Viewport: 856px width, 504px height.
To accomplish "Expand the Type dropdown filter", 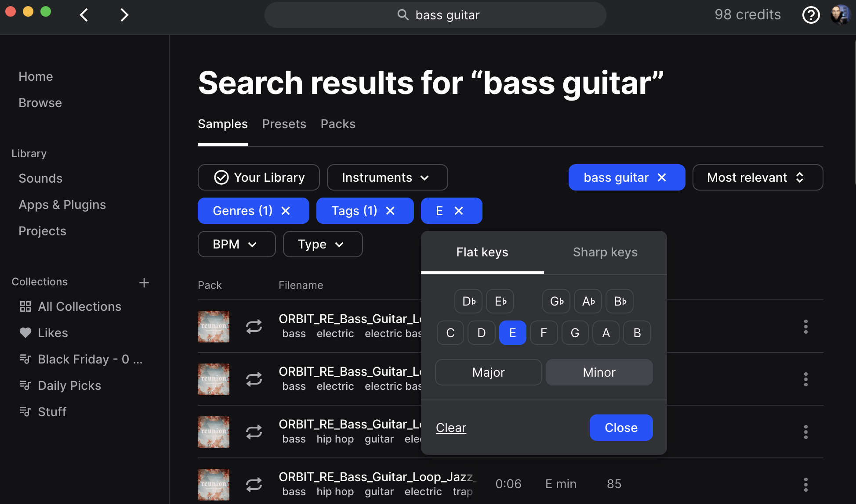I will 322,244.
